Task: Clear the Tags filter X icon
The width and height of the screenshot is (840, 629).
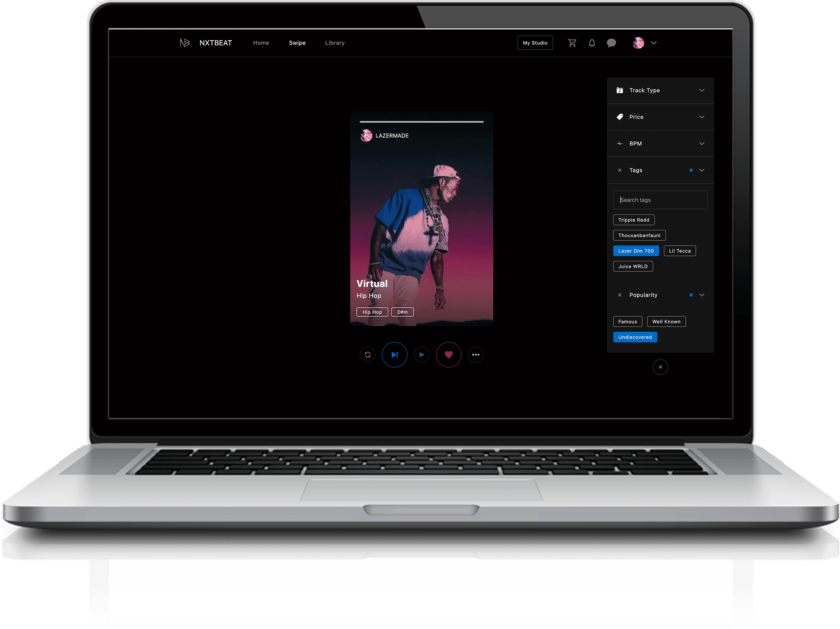Action: pos(620,170)
